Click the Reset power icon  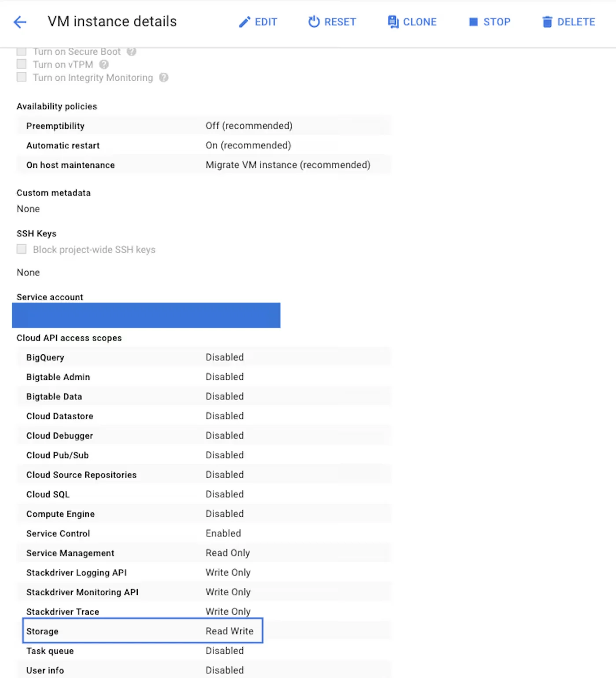tap(314, 22)
